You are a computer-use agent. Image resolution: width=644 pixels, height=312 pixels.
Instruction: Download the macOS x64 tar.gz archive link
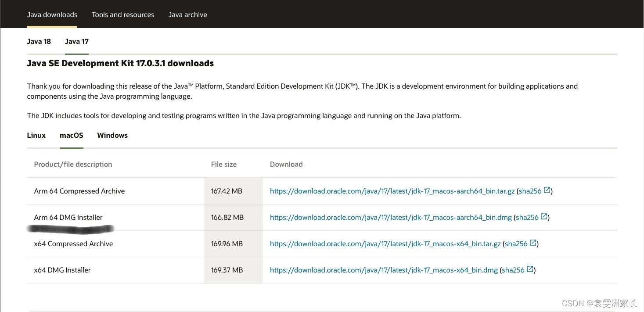pos(385,244)
